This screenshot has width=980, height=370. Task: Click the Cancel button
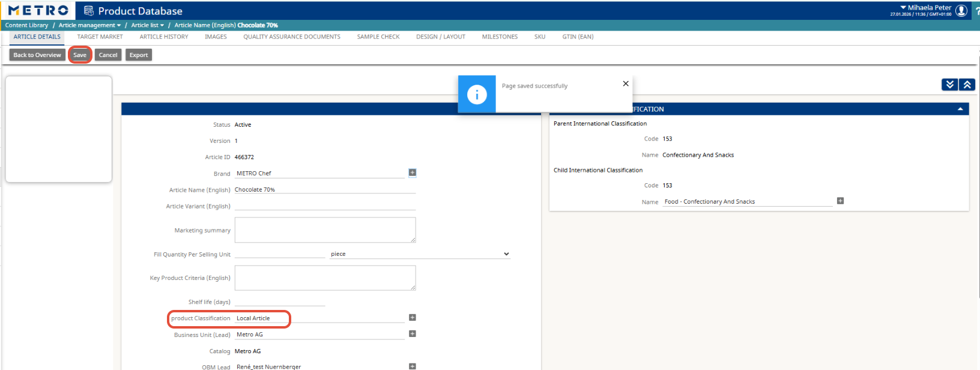[108, 55]
